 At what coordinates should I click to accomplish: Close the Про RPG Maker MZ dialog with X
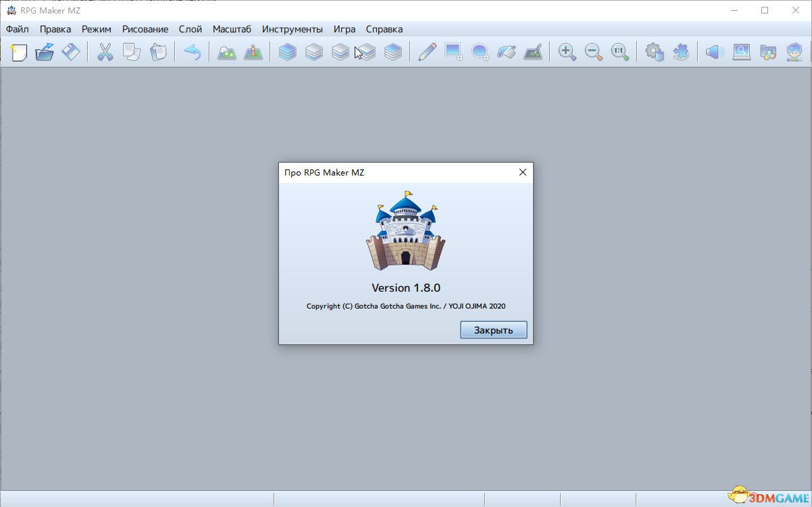point(522,172)
